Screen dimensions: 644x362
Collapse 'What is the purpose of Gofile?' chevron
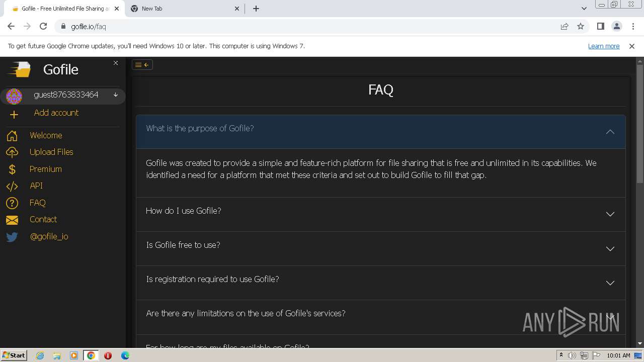[x=610, y=132]
